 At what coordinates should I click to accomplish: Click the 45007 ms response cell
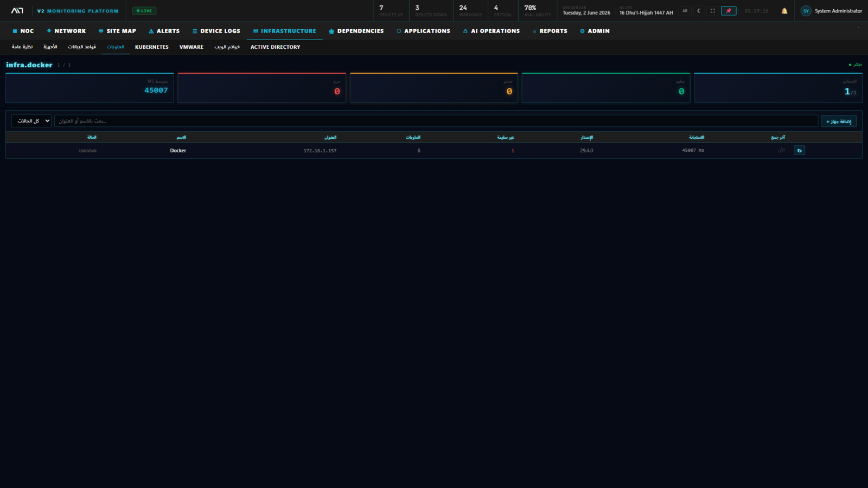693,150
